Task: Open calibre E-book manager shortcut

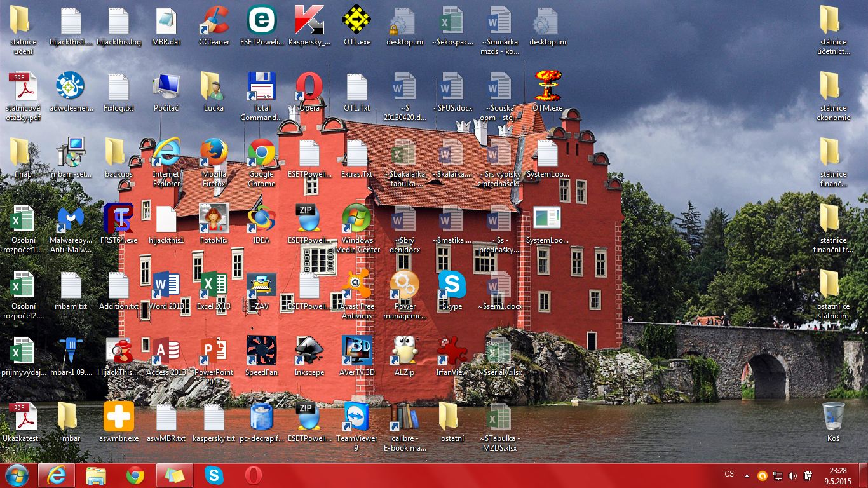Action: 405,427
